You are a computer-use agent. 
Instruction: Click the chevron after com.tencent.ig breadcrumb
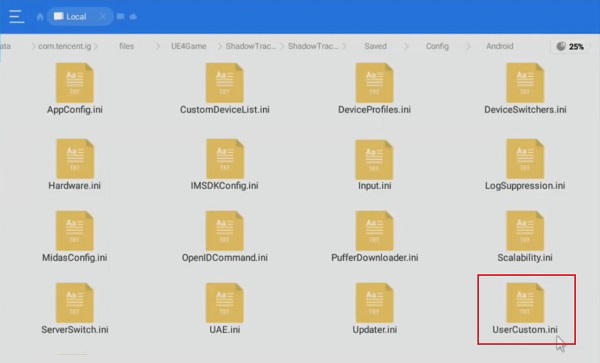96,46
